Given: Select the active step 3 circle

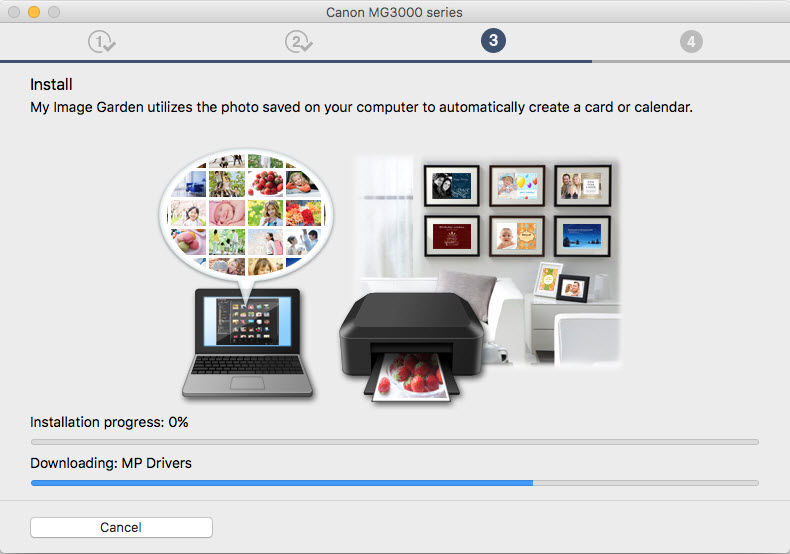Looking at the screenshot, I should [x=492, y=41].
